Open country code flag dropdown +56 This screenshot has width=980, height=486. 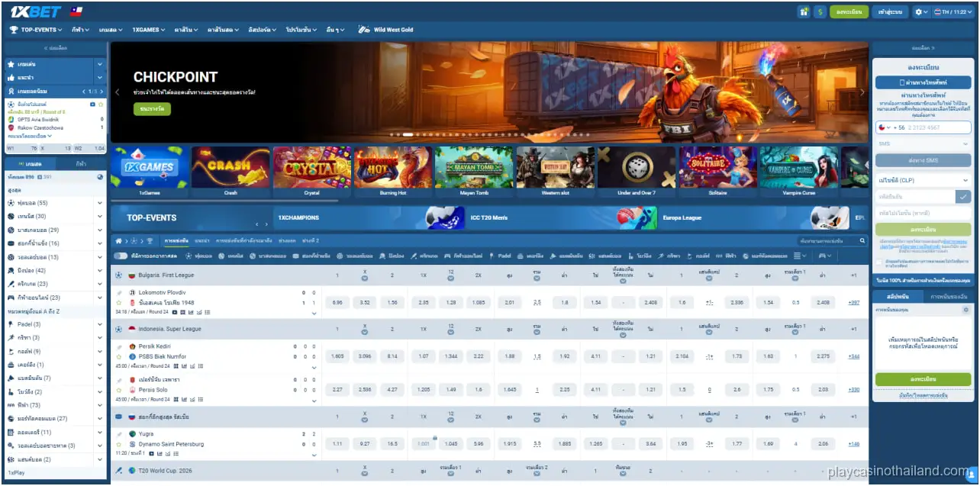coord(886,127)
